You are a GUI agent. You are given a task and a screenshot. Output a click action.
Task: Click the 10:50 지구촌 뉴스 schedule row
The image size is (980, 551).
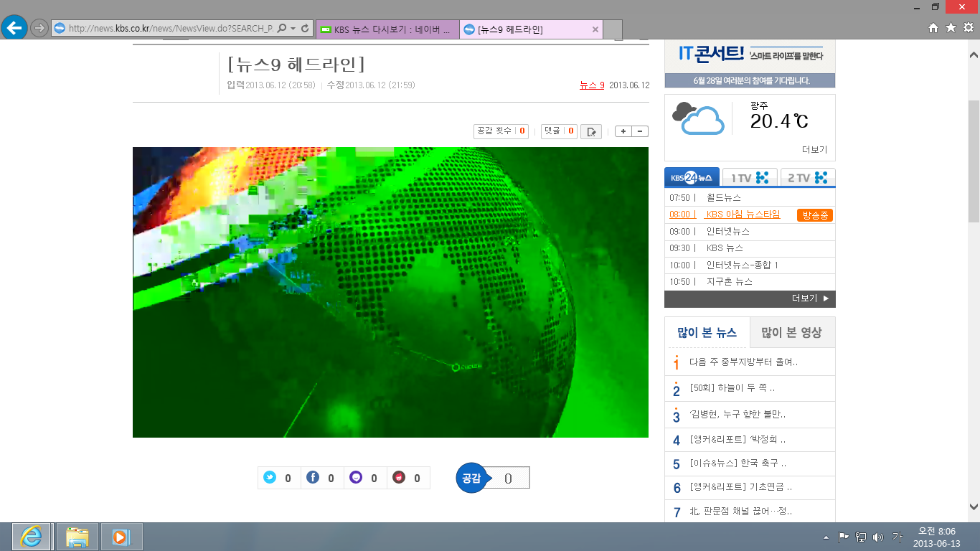coord(750,282)
